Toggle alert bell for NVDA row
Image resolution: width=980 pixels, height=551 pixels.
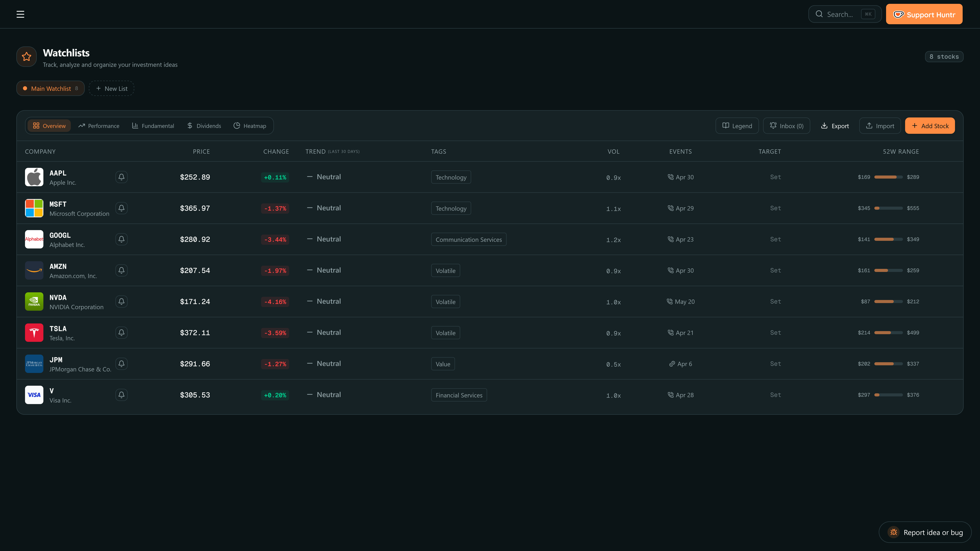point(121,302)
